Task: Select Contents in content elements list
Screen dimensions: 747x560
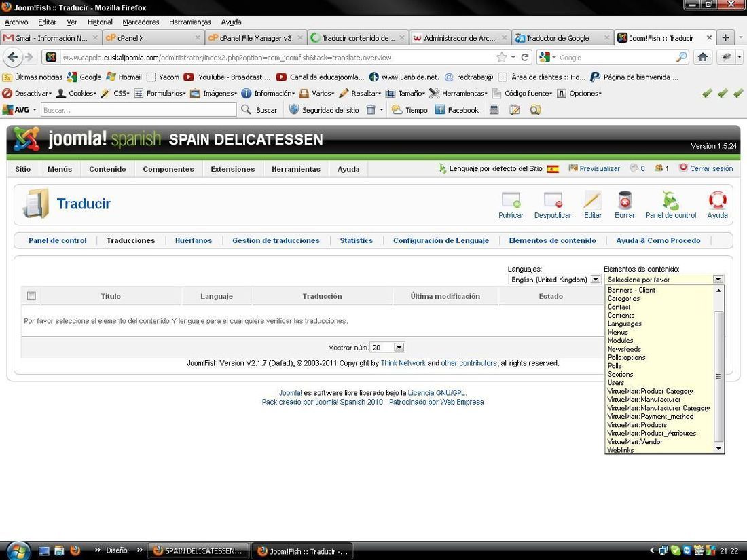Action: coord(621,315)
